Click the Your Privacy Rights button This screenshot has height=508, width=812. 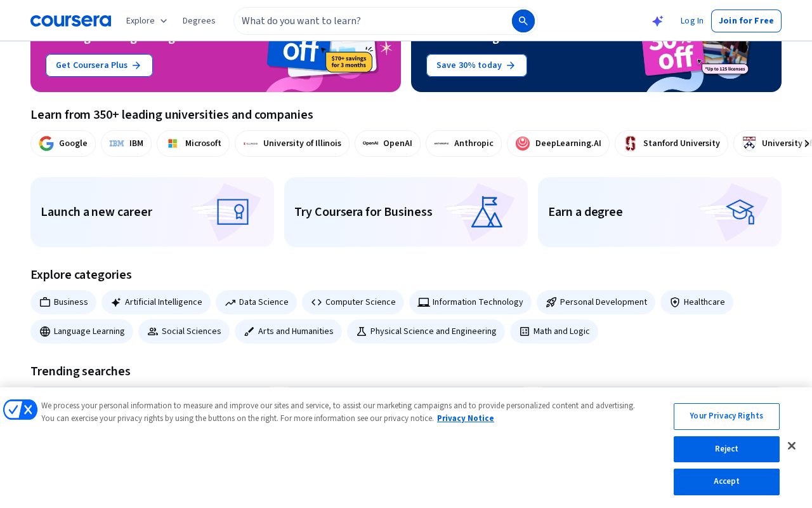point(726,417)
